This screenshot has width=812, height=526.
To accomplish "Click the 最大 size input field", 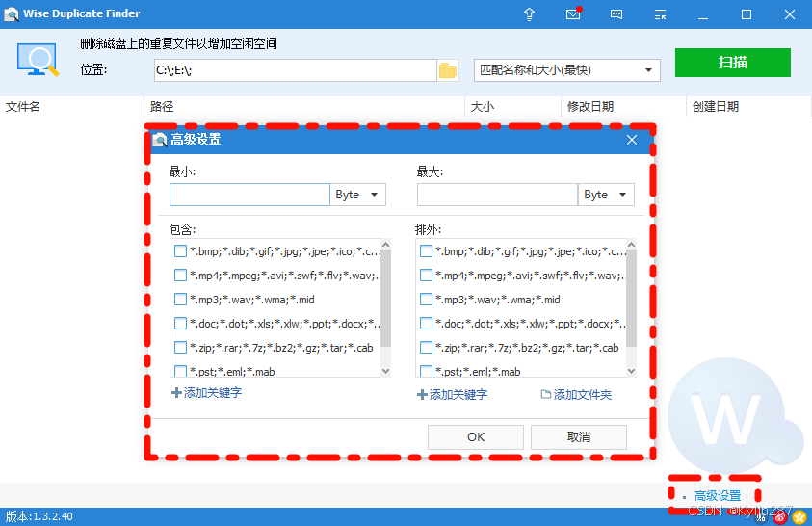I will [497, 195].
